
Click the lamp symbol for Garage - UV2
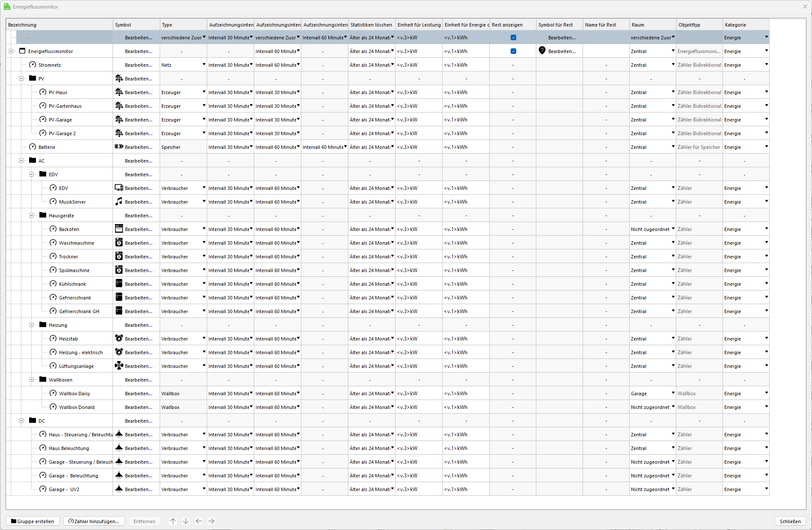coord(119,489)
